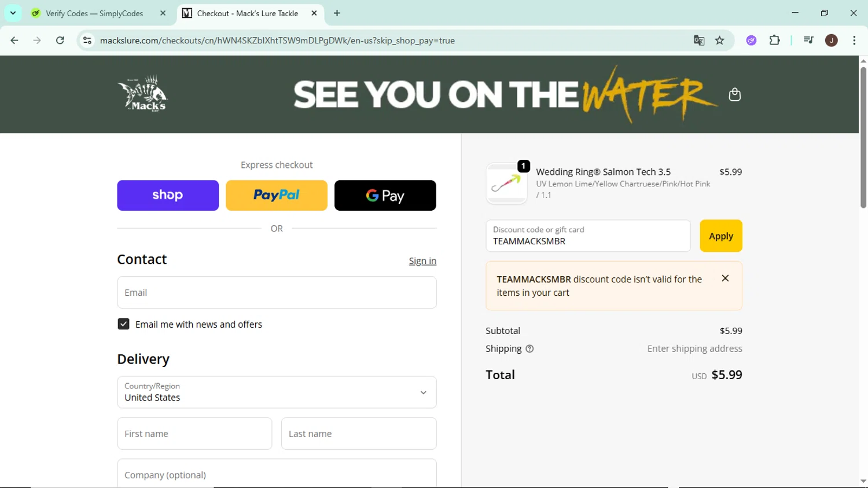Follow the Sign in link
The width and height of the screenshot is (868, 488).
pos(422,261)
